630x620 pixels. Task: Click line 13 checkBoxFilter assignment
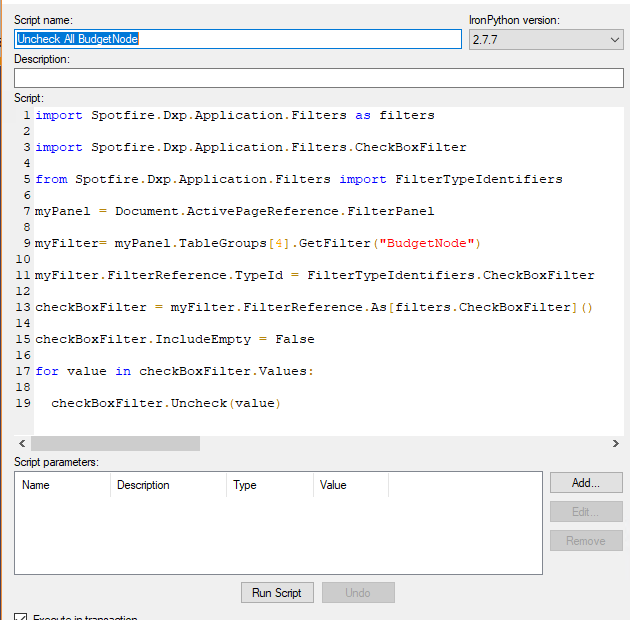tap(314, 307)
